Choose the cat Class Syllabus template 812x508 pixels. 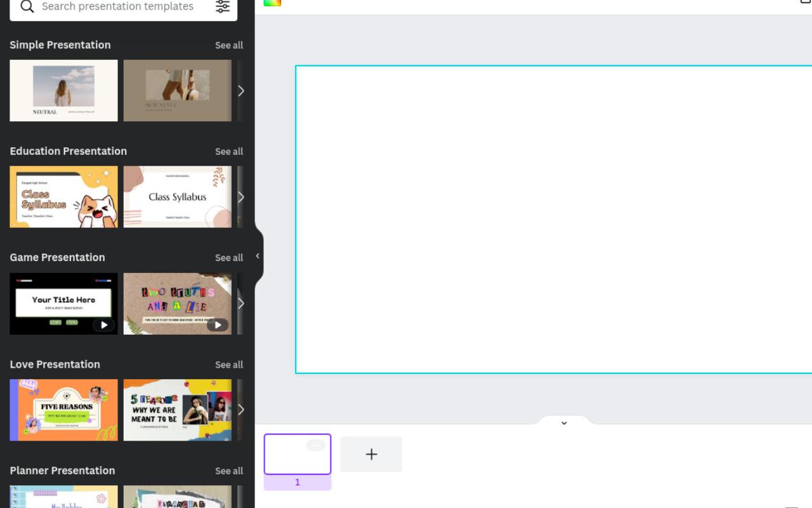(x=63, y=197)
